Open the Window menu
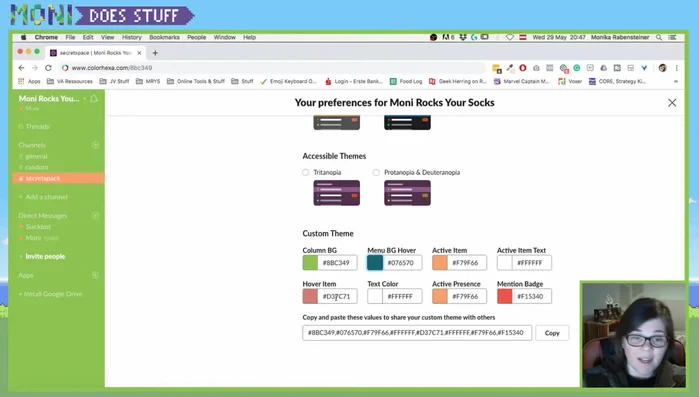 224,37
